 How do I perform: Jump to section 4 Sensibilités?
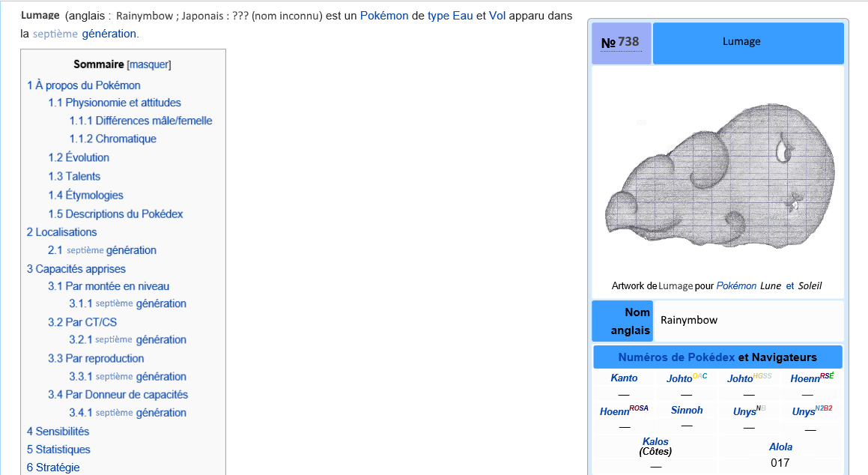(x=58, y=432)
